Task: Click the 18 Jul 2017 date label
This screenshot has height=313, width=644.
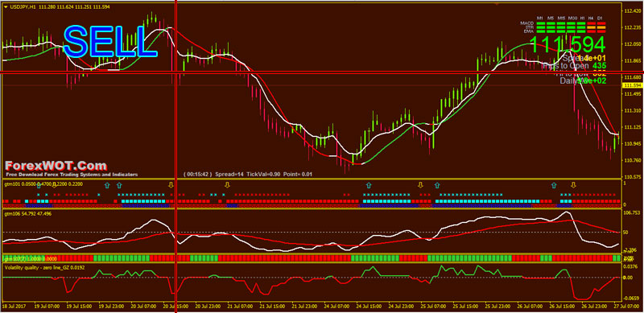Action: point(14,307)
